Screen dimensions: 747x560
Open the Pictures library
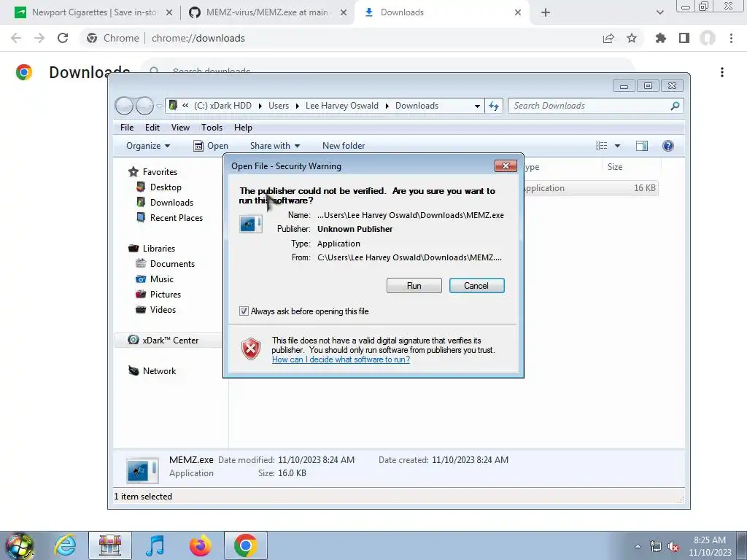point(166,295)
